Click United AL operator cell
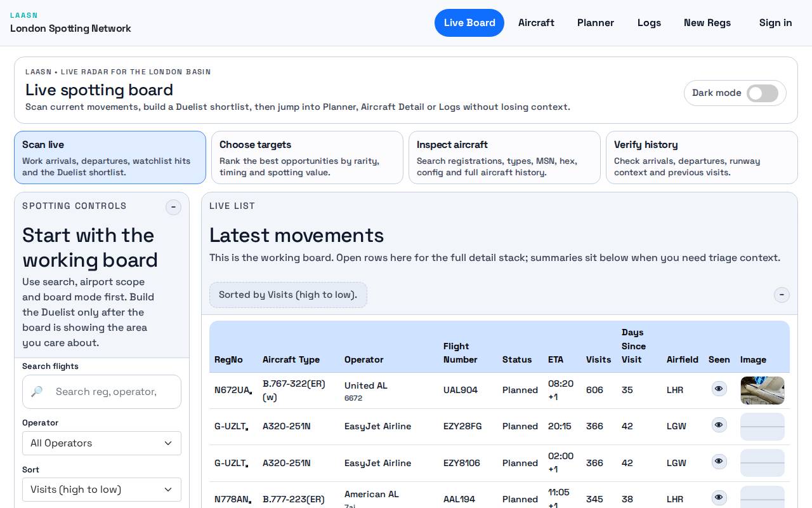Image resolution: width=812 pixels, height=508 pixels. [366, 386]
